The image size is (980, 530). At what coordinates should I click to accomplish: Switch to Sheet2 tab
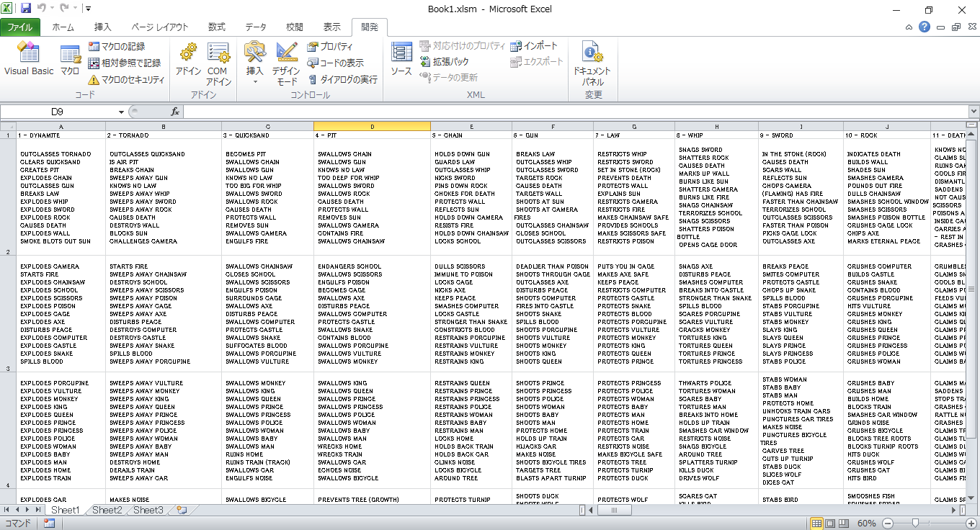tap(107, 510)
